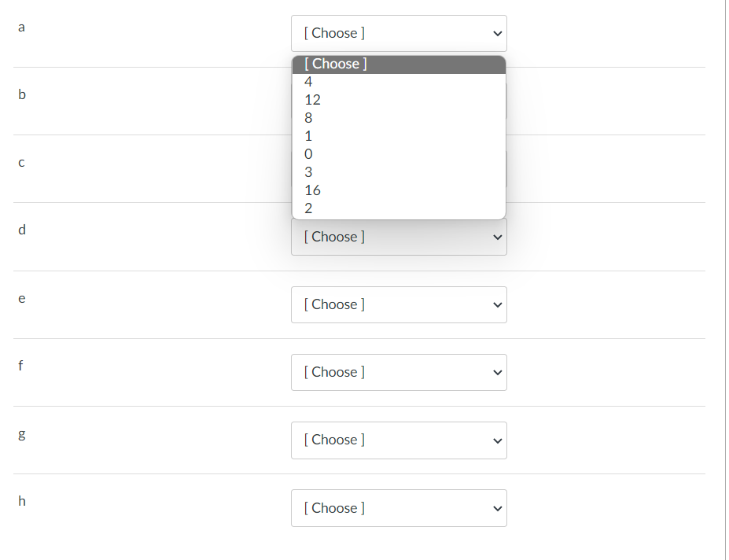Click the chevron on question a's dropdown

pyautogui.click(x=495, y=33)
